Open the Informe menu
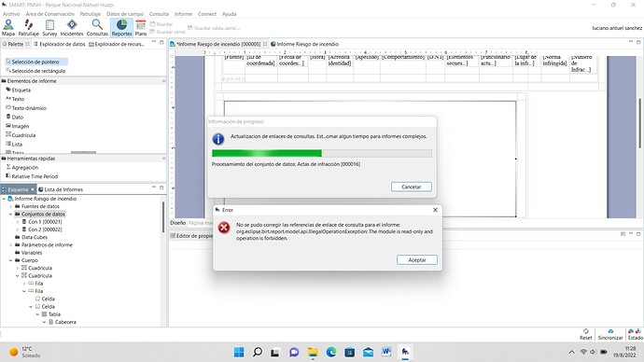Screen dimensions: 644x362 [x=183, y=14]
